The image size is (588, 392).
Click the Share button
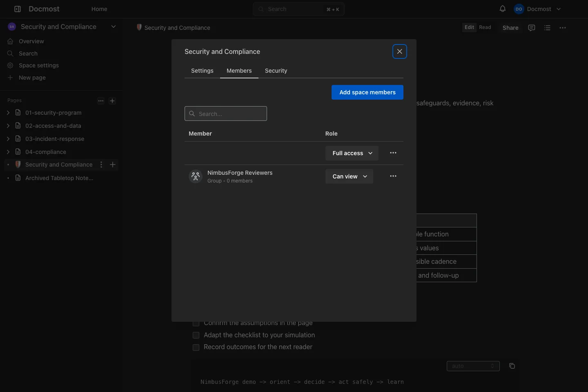[x=510, y=28]
